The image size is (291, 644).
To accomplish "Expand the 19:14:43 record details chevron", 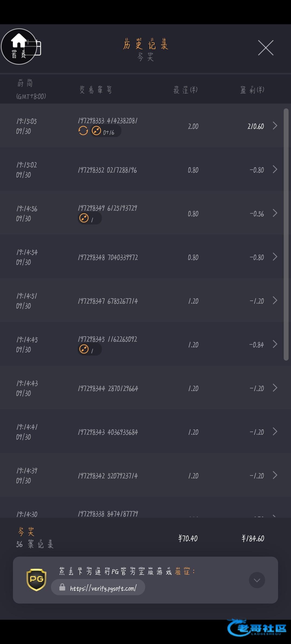I will click(275, 388).
